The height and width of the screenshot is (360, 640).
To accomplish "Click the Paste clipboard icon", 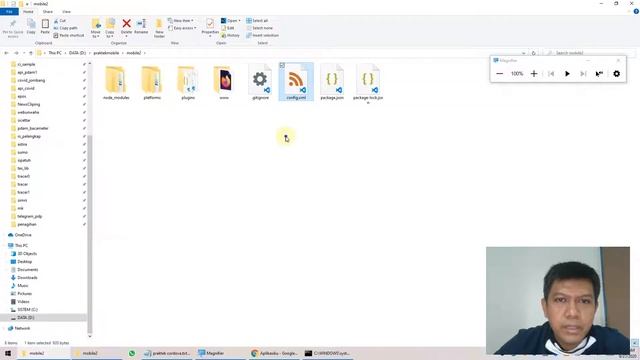I will tap(45, 24).
